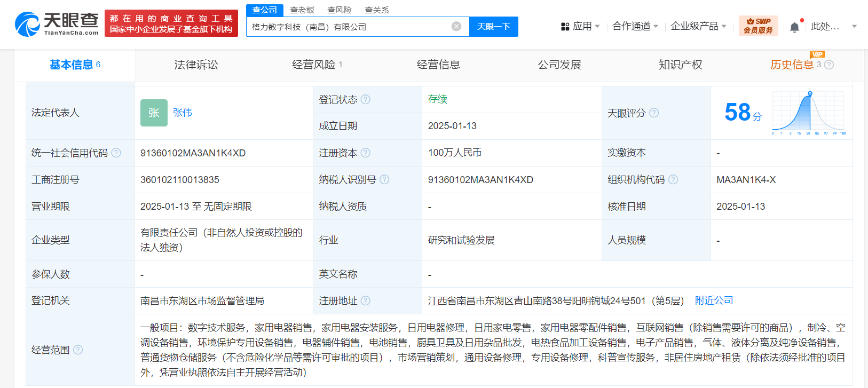
Task: Click help icon beside 天眼评分
Action: pyautogui.click(x=654, y=113)
